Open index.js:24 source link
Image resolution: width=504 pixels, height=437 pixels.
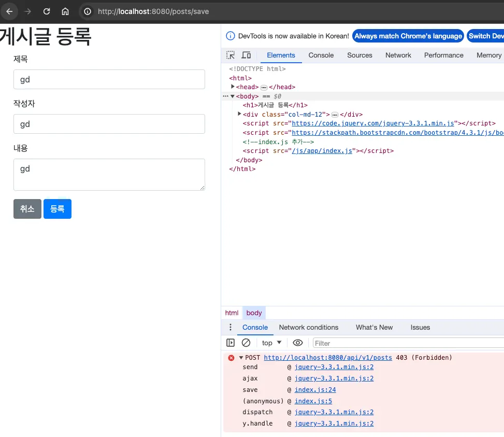pos(315,390)
